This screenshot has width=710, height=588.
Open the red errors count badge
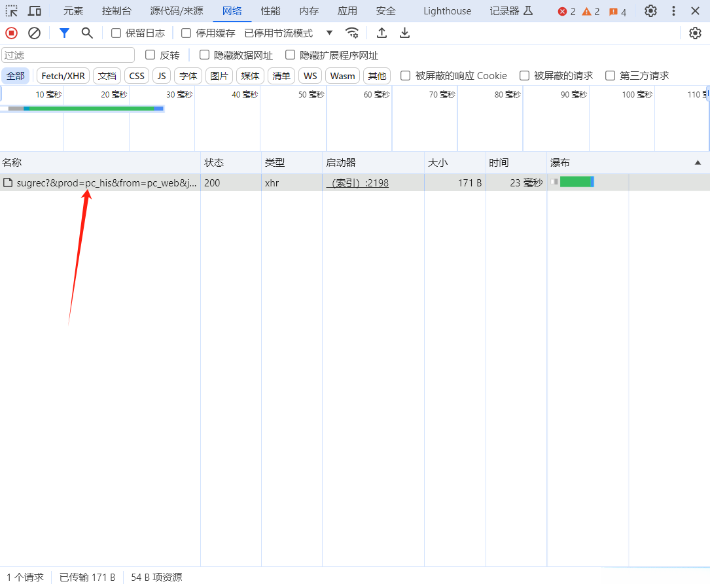567,12
